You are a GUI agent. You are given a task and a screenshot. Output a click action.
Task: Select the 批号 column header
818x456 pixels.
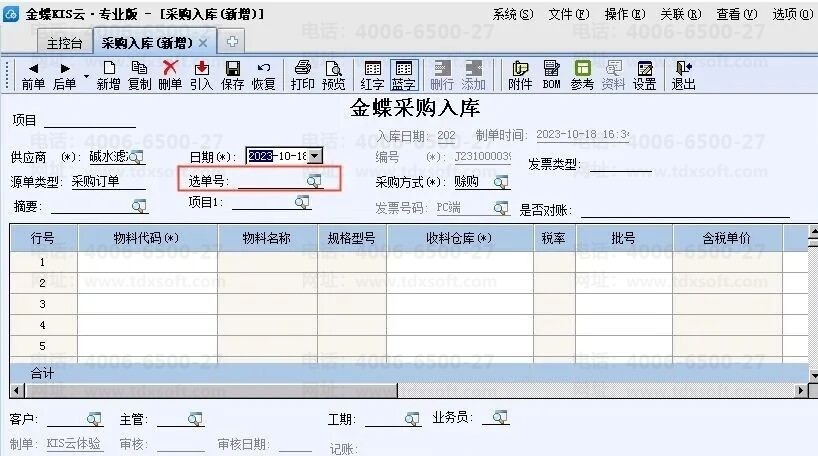[624, 238]
